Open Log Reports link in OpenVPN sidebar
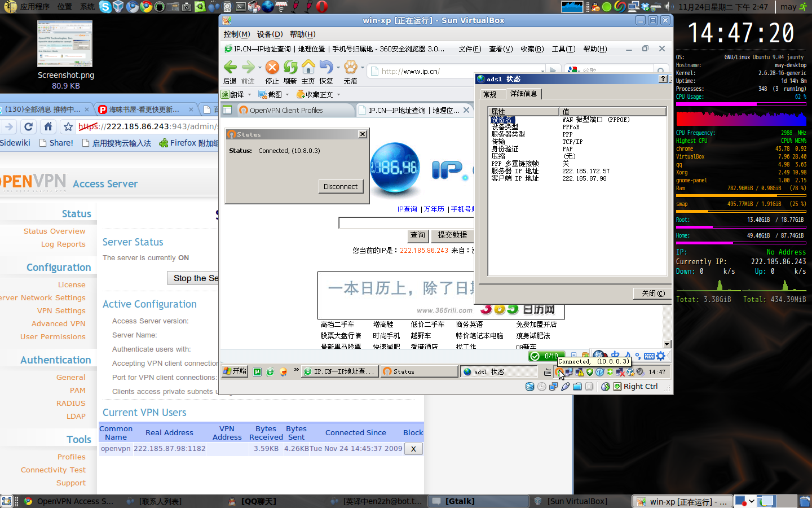 [63, 244]
